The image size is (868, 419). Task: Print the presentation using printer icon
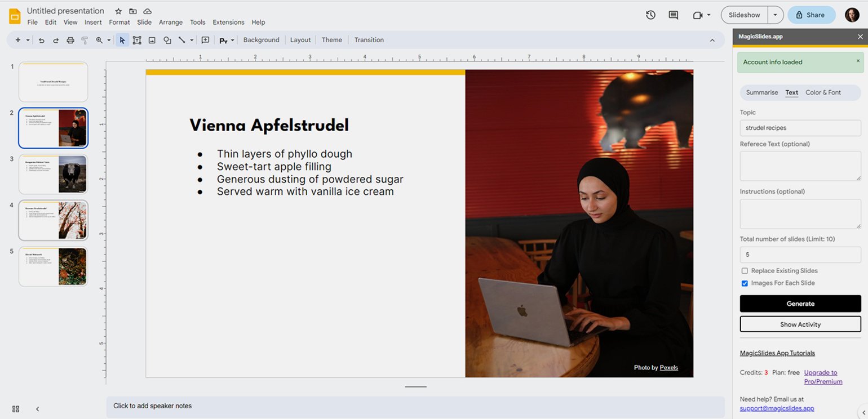click(70, 40)
